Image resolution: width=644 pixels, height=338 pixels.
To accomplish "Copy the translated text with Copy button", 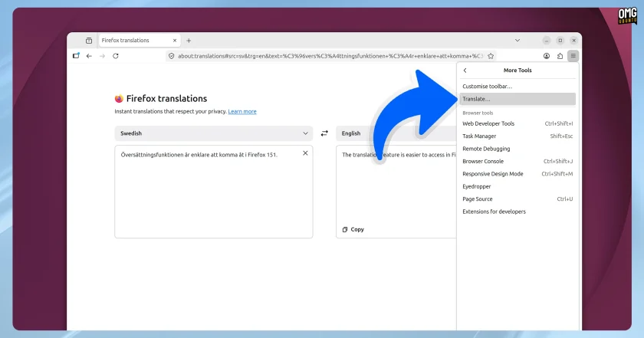I will [x=353, y=230].
